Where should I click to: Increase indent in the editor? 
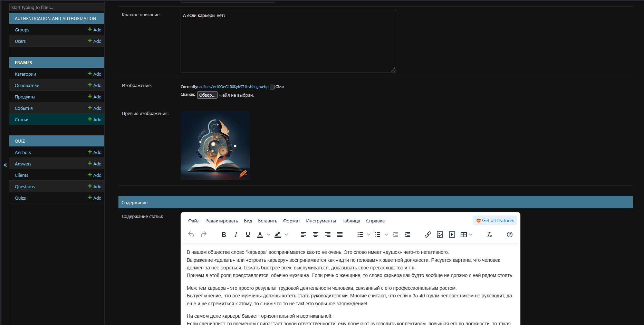(407, 235)
